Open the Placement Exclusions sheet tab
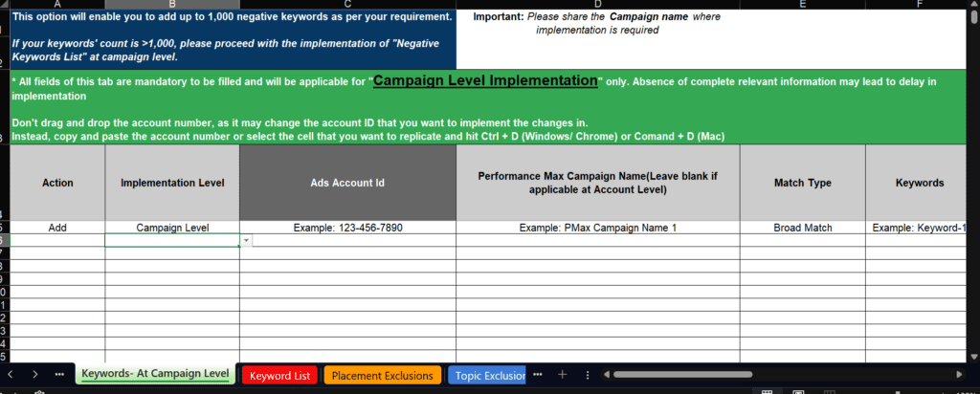Screen dimensions: 980x394 383,376
